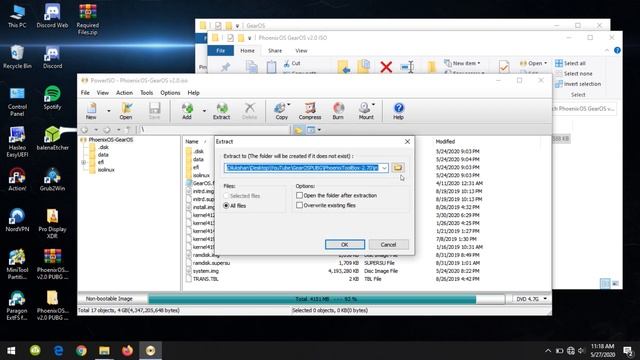Open the Help menu in PowerISO
This screenshot has width=640, height=360.
coord(193,93)
